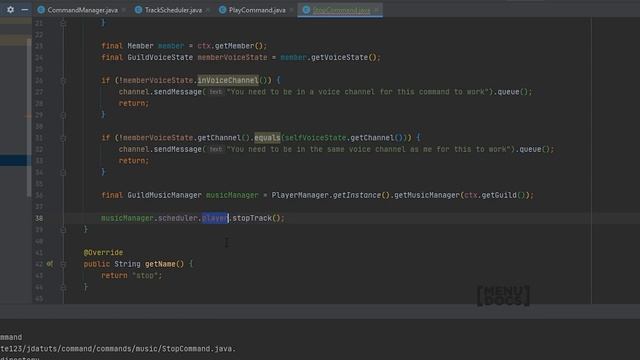Click the "You need to be in a voice channel" string
The height and width of the screenshot is (360, 640).
358,92
